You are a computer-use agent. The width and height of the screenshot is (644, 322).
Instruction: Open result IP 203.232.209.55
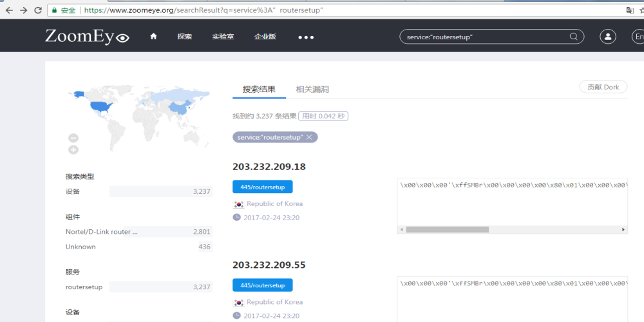pos(269,265)
